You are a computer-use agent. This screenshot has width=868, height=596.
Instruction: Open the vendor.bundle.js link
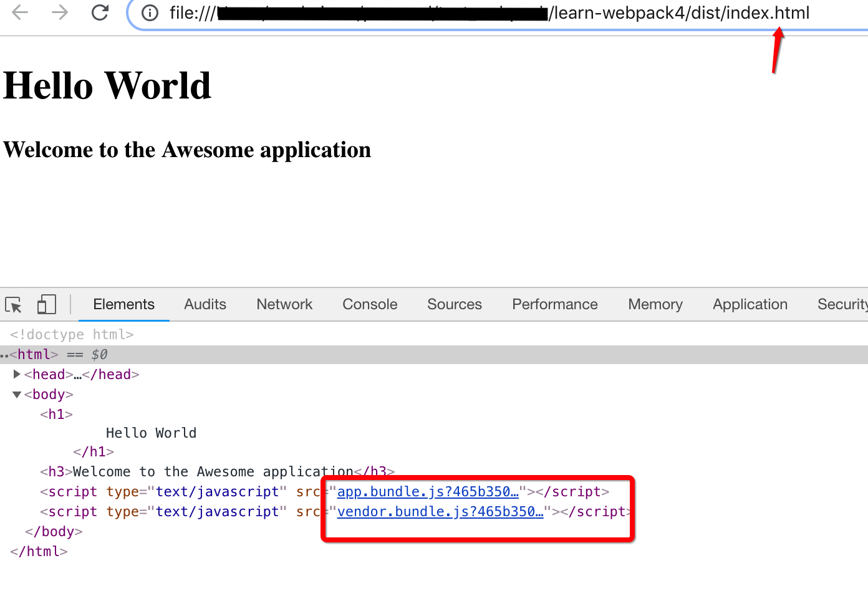click(440, 512)
